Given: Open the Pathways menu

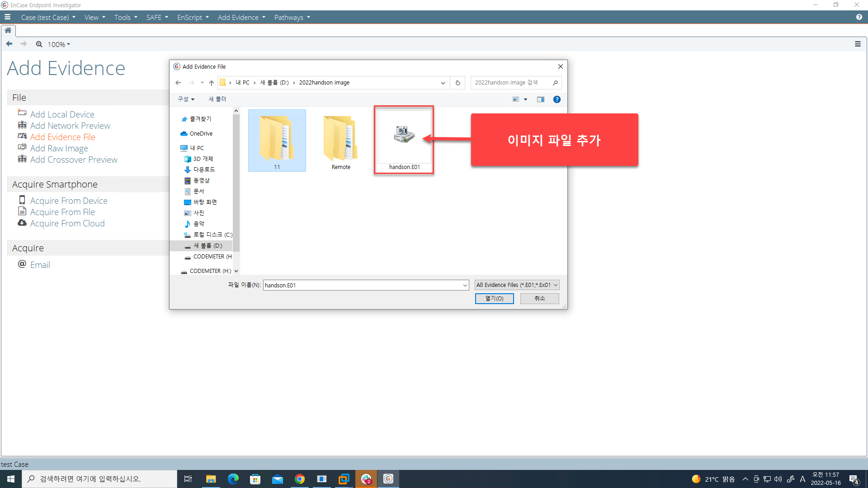Looking at the screenshot, I should [x=292, y=17].
